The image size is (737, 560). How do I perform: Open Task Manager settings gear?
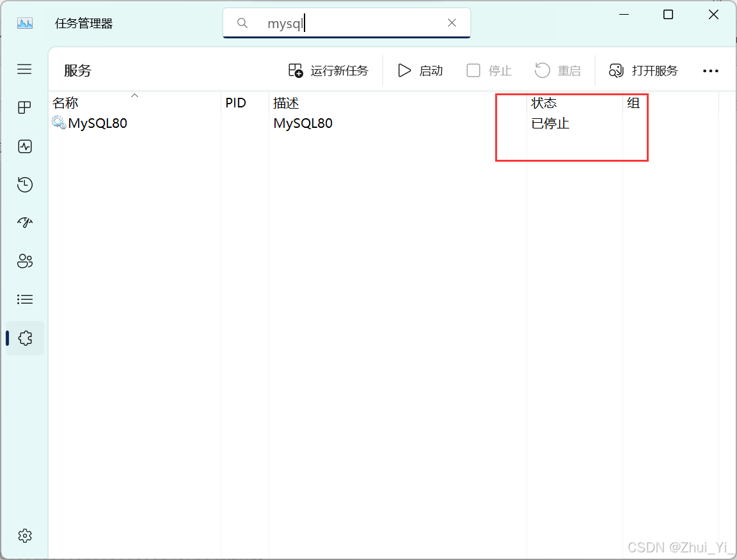(24, 536)
